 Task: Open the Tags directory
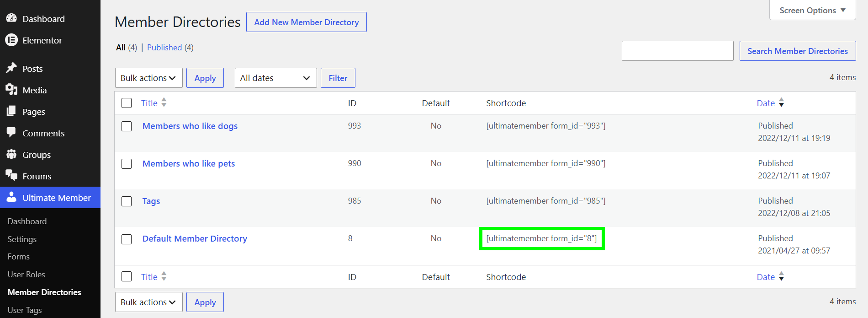point(151,201)
